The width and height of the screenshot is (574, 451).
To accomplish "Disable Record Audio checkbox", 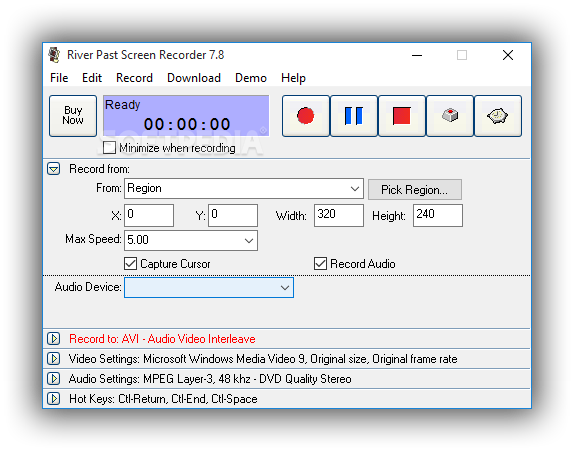I will [x=320, y=264].
